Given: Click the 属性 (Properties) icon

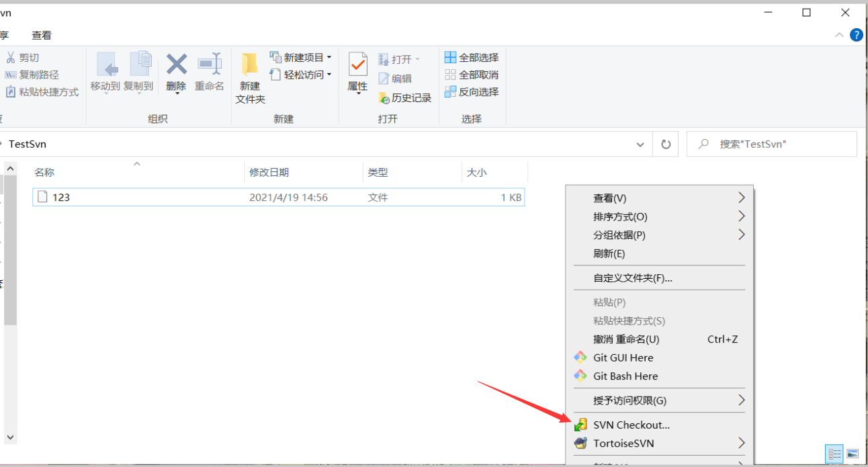Looking at the screenshot, I should (357, 65).
